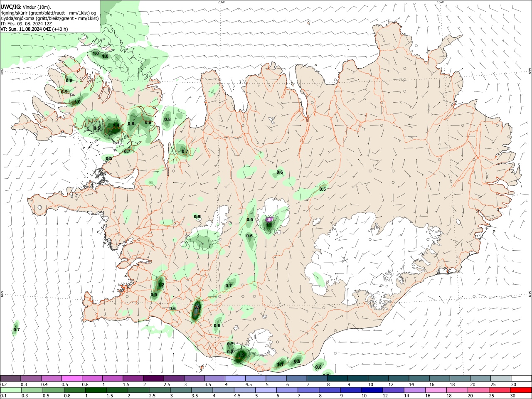Click the "0.4" label in the upper legend row
The width and height of the screenshot is (532, 399).
tap(44, 384)
